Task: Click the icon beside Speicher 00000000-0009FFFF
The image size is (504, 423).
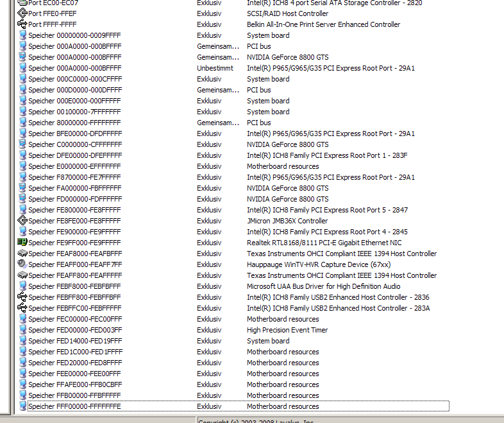Action: pos(23,35)
